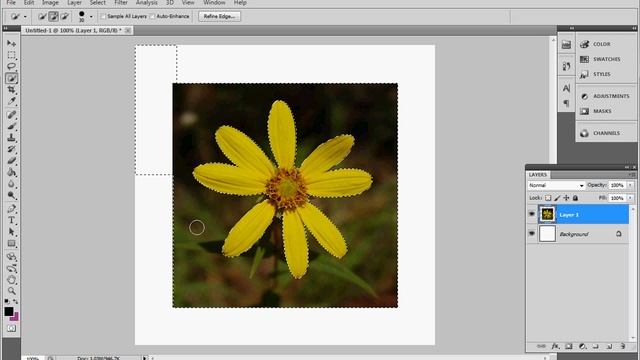Choose New Selection mode in options bar
This screenshot has width=640, height=360.
[42, 16]
